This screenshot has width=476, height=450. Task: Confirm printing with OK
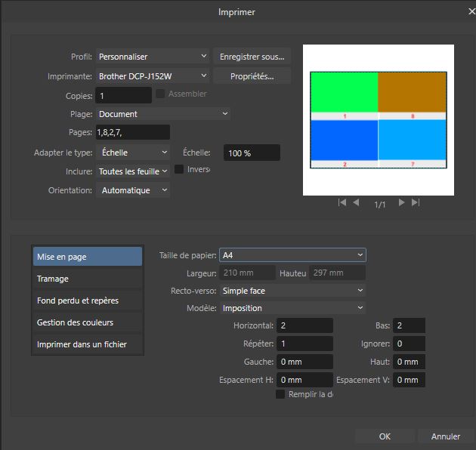[385, 436]
